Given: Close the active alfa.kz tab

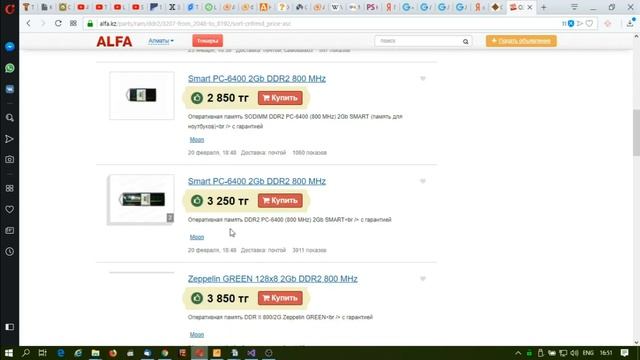Looking at the screenshot, I should click(530, 7).
